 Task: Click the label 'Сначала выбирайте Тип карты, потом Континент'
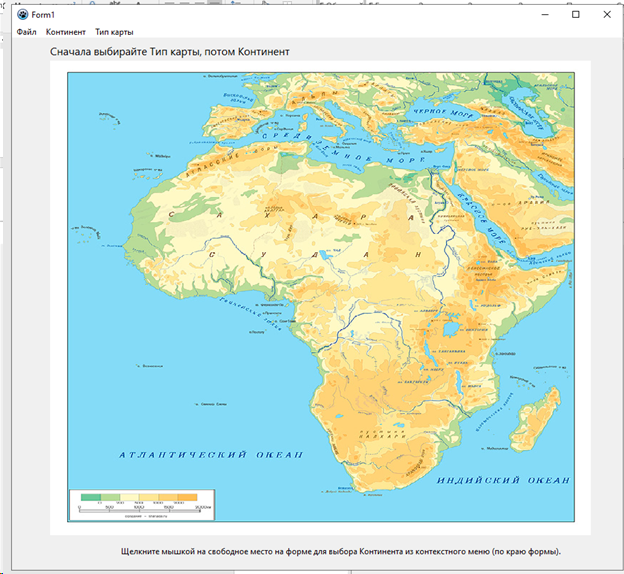(170, 52)
